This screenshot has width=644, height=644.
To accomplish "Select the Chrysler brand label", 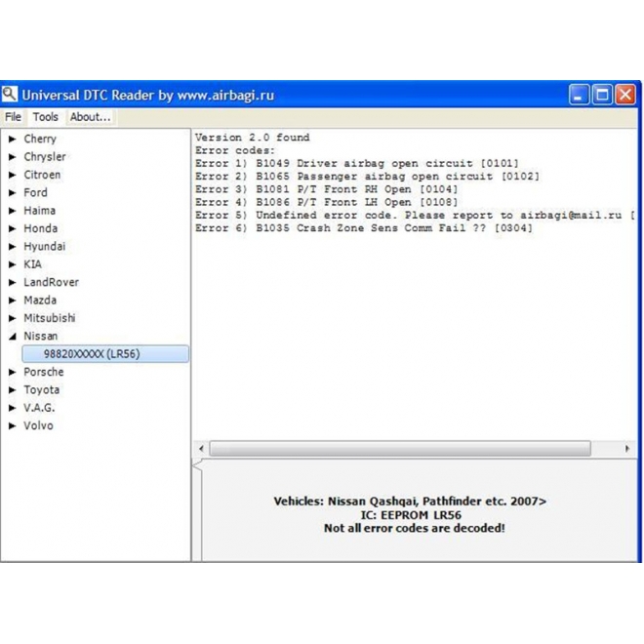I will pos(45,157).
